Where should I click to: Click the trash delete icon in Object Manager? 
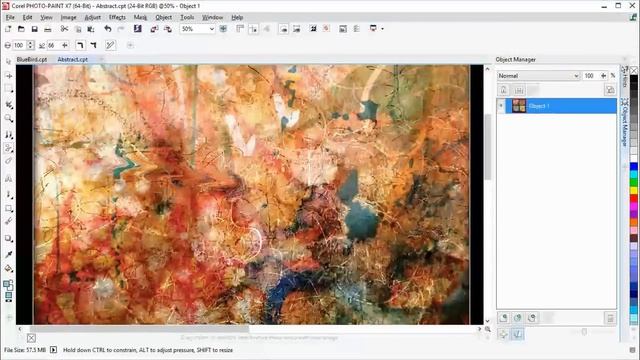tap(610, 318)
